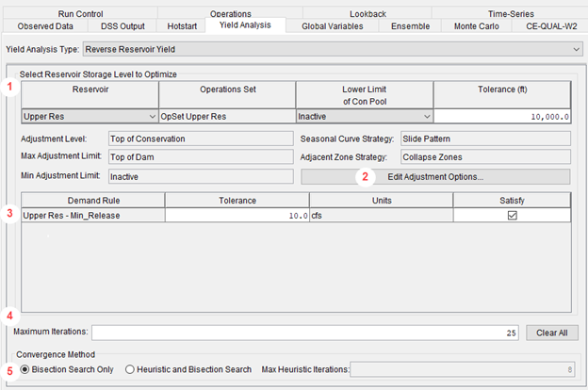The image size is (588, 390).
Task: Open Lower Limit of Con Pool dropdown
Action: [364, 116]
